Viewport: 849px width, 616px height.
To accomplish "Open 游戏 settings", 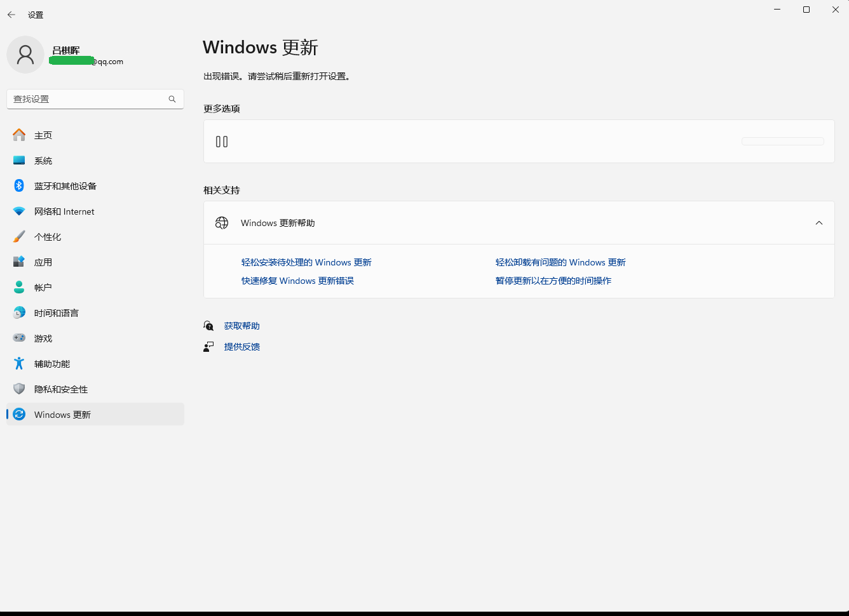I will tap(95, 338).
